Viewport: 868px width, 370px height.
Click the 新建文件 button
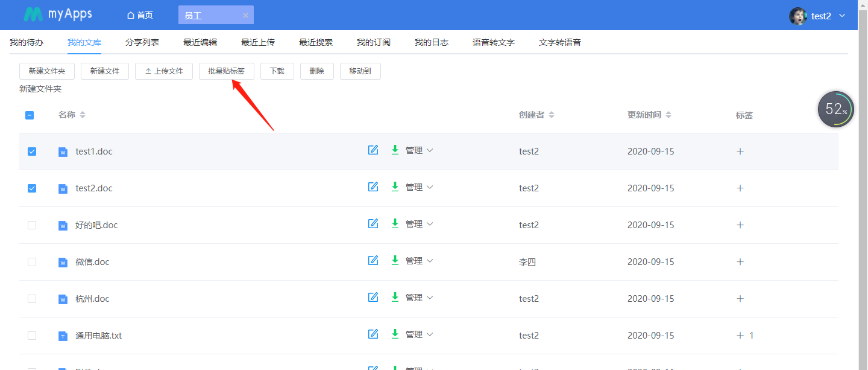point(105,71)
